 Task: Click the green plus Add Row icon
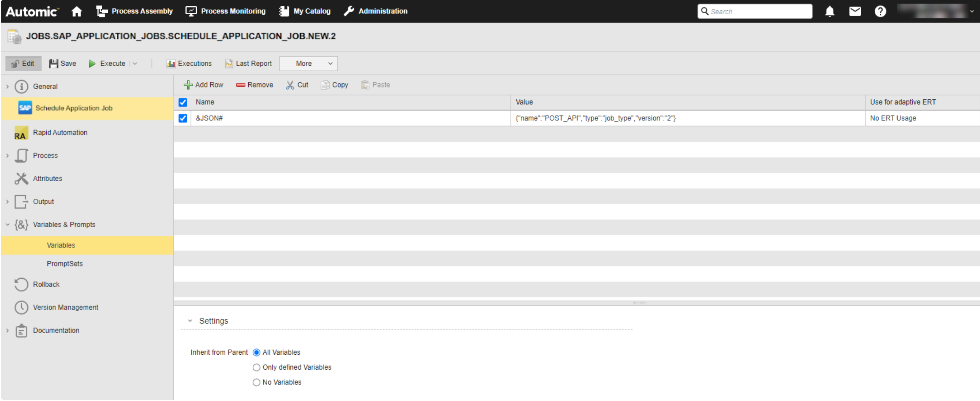188,85
